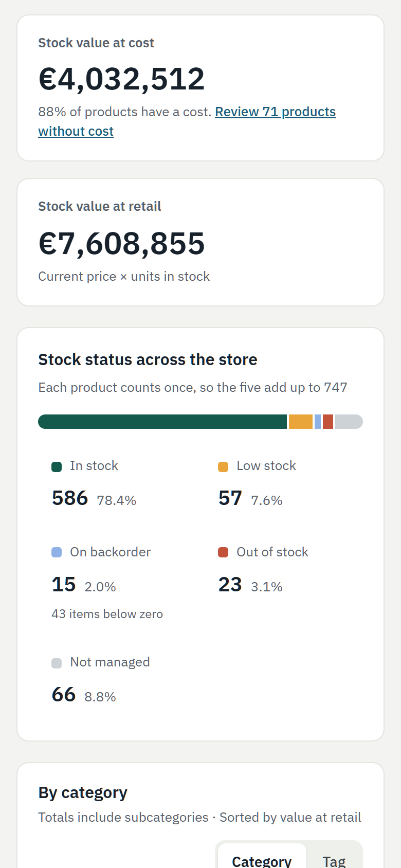Image resolution: width=401 pixels, height=868 pixels.
Task: Click the 586 in stock count
Action: tap(70, 498)
